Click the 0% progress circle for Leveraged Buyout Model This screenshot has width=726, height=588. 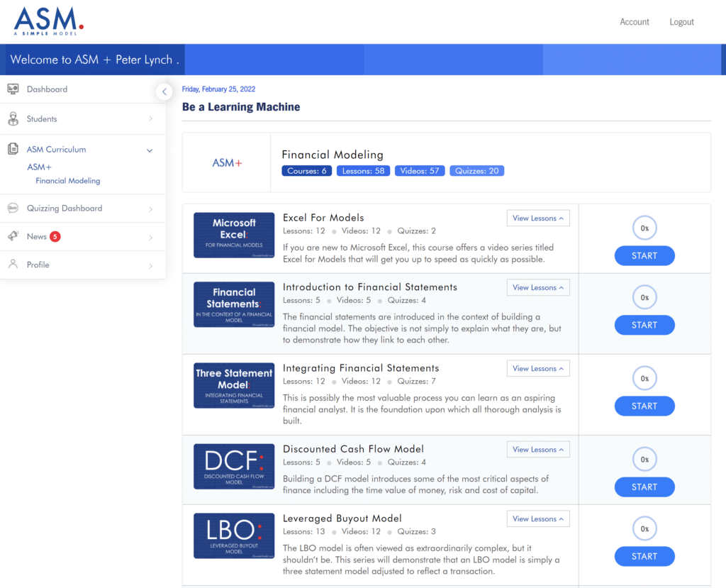coord(644,529)
